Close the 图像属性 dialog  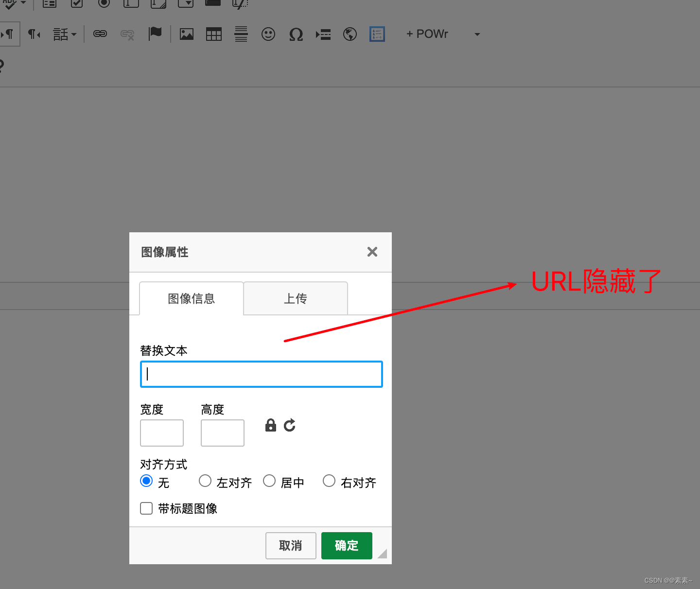click(x=372, y=252)
